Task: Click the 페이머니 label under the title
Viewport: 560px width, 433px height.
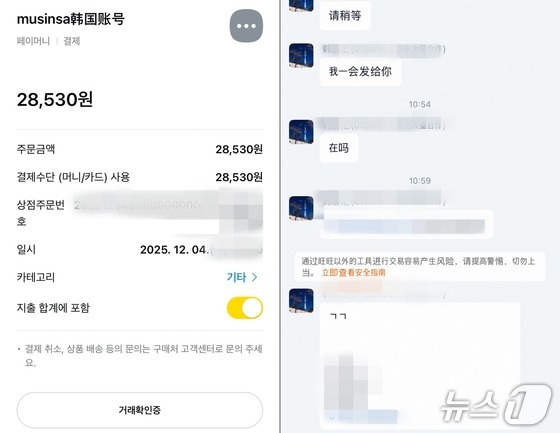Action: point(33,41)
